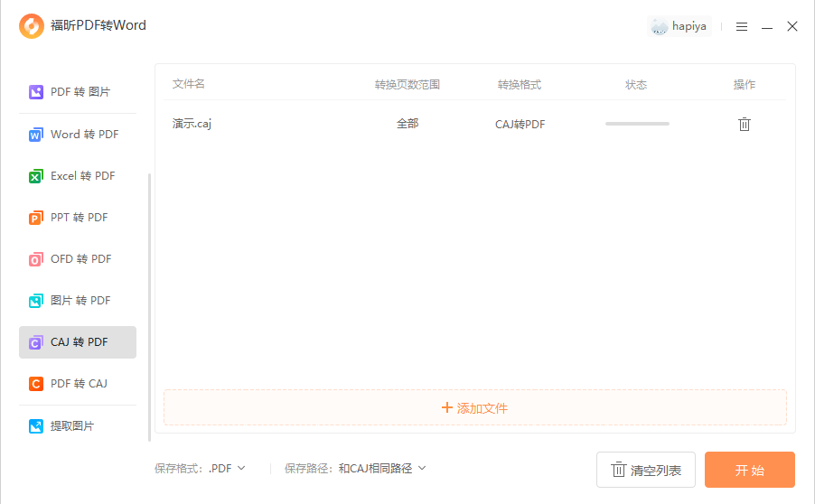Click the CAJ 转 PDF sidebar icon
Image resolution: width=815 pixels, height=504 pixels.
[x=36, y=342]
